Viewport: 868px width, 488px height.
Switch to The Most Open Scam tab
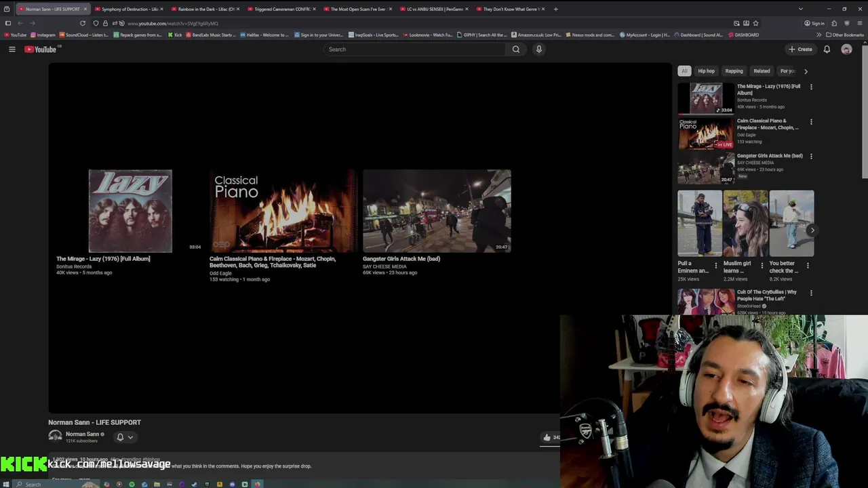pyautogui.click(x=357, y=9)
